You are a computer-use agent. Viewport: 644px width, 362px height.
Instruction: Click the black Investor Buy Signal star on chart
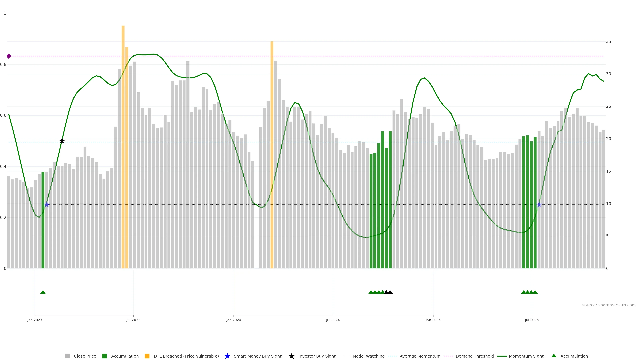tap(62, 141)
